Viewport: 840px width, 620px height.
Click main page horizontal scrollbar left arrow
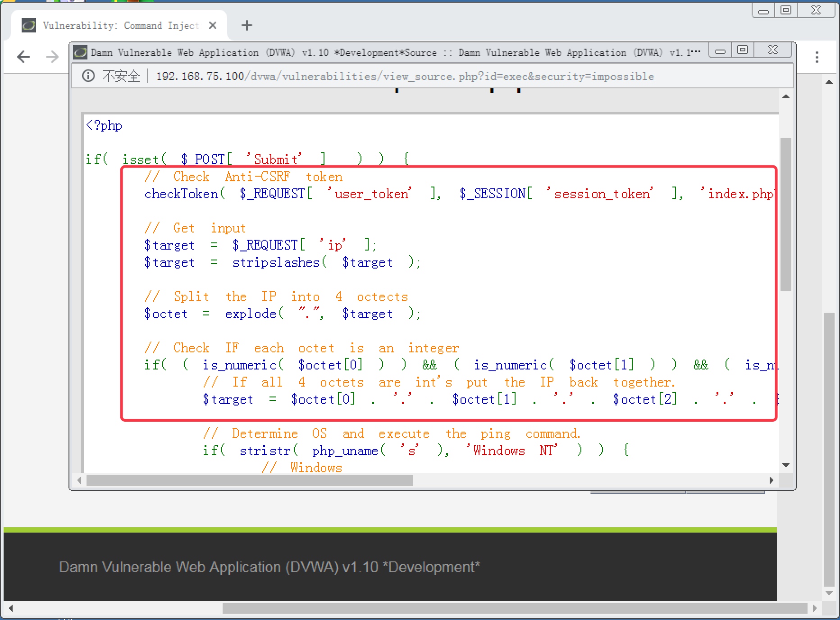pyautogui.click(x=10, y=608)
